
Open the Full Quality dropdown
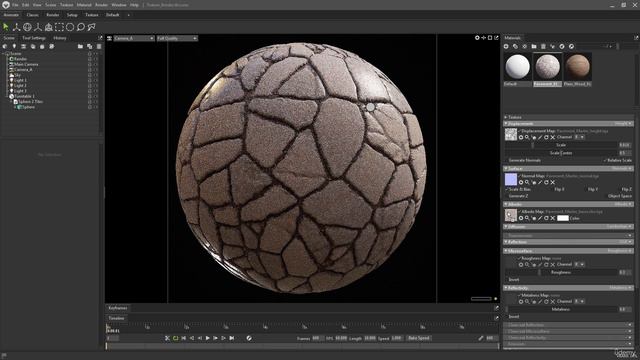(177, 38)
